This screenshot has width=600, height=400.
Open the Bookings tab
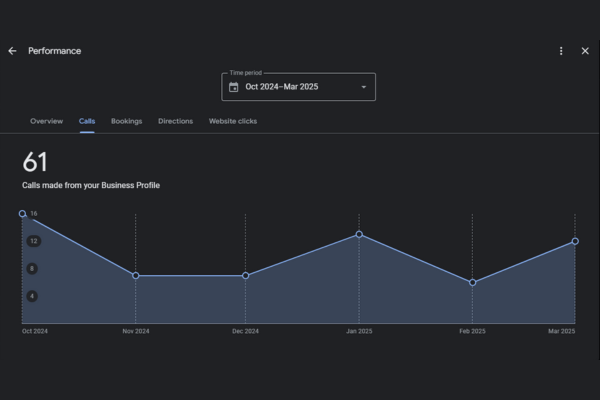[126, 121]
